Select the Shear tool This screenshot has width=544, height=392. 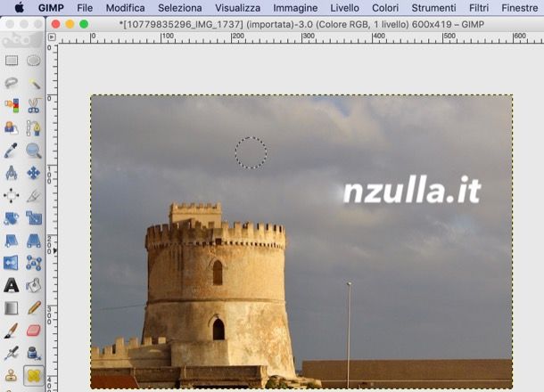[11, 241]
